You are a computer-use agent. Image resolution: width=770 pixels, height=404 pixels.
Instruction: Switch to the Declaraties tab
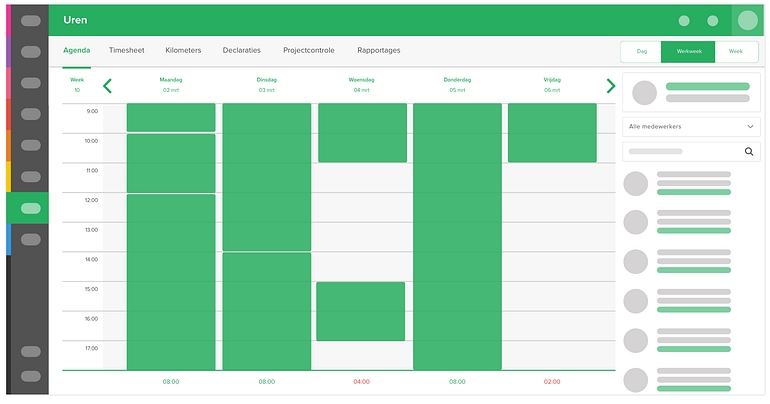pyautogui.click(x=242, y=50)
